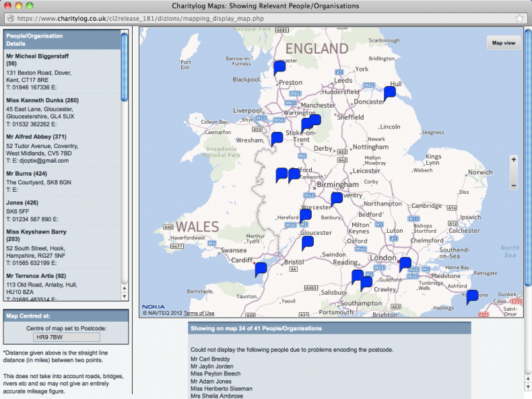Click the people list scrollbar down arrow

click(125, 296)
